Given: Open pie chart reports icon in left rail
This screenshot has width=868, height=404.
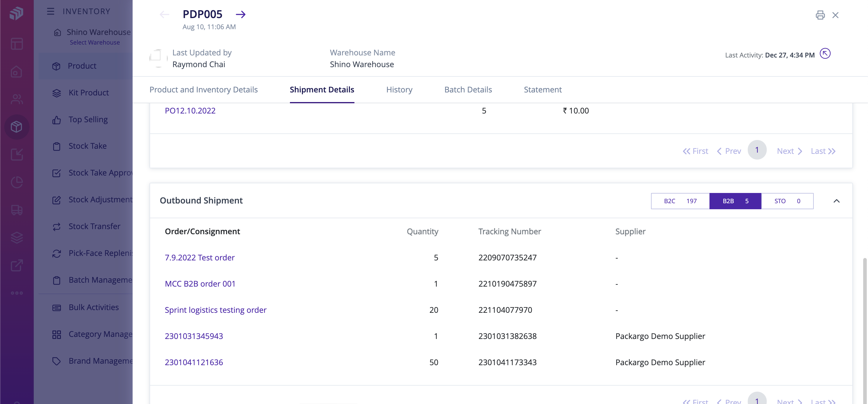Looking at the screenshot, I should 17,182.
